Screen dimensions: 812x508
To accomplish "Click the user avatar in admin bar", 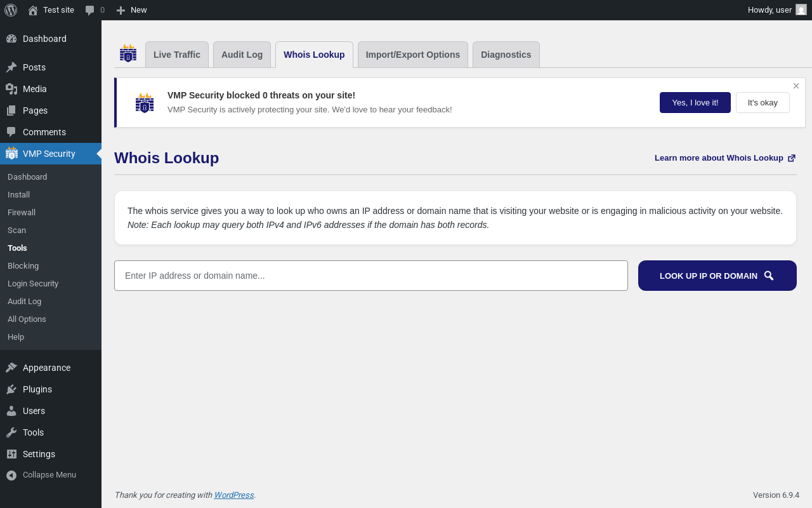I will (801, 10).
